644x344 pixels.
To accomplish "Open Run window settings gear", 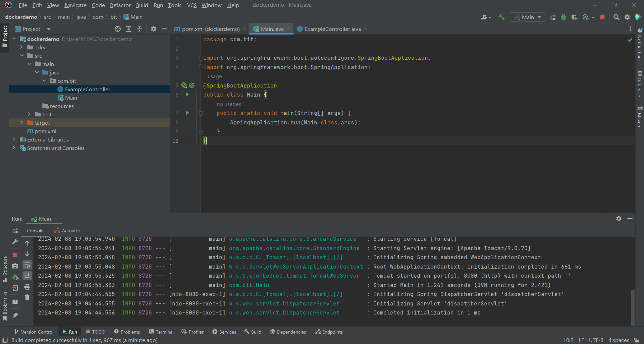I will click(619, 219).
